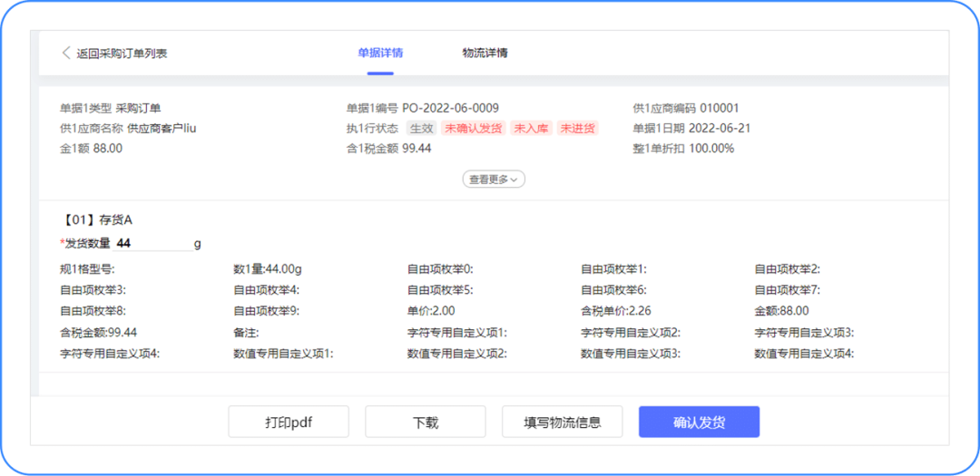Screen dimensions: 980x476
Task: Click 含1税金额 99.44 in header
Action: pos(388,149)
